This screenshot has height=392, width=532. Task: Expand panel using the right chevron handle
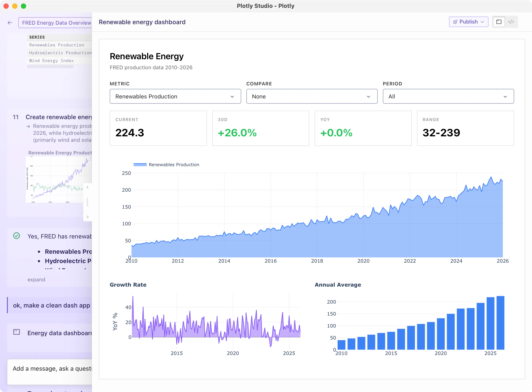[88, 217]
